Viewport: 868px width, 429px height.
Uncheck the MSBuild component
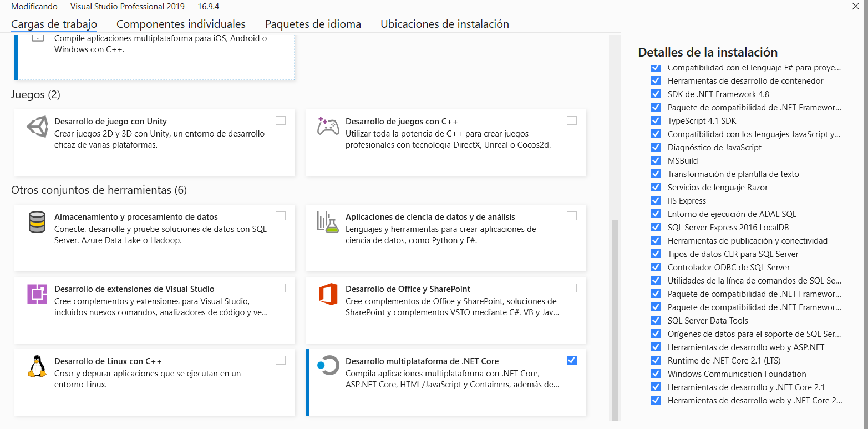point(656,161)
